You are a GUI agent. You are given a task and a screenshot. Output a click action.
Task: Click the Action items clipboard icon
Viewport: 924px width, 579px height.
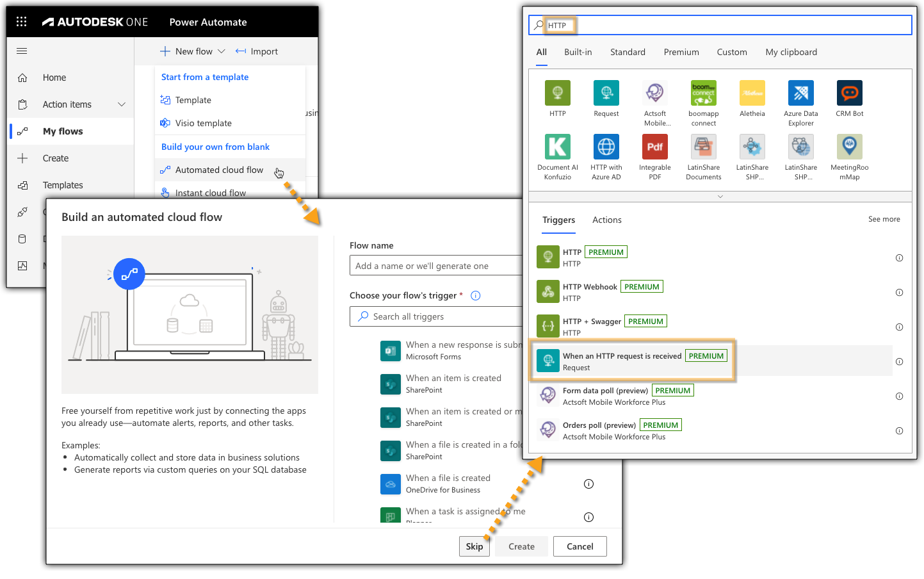click(22, 104)
